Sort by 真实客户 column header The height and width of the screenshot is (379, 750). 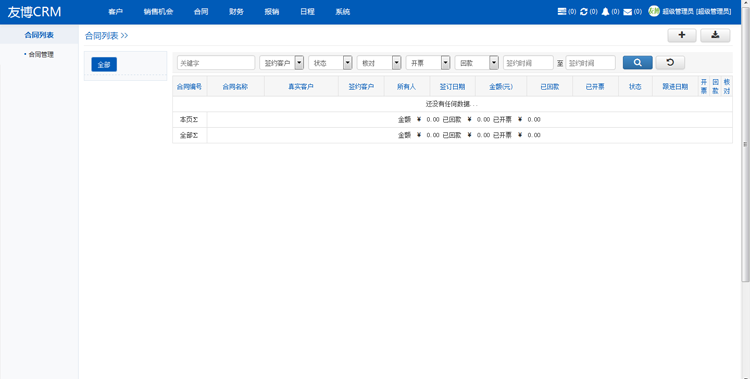pyautogui.click(x=301, y=87)
